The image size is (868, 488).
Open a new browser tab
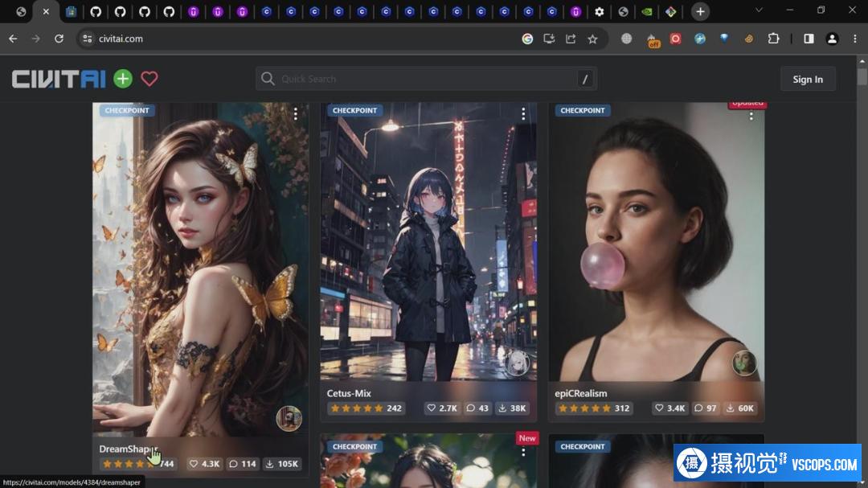[x=700, y=11]
